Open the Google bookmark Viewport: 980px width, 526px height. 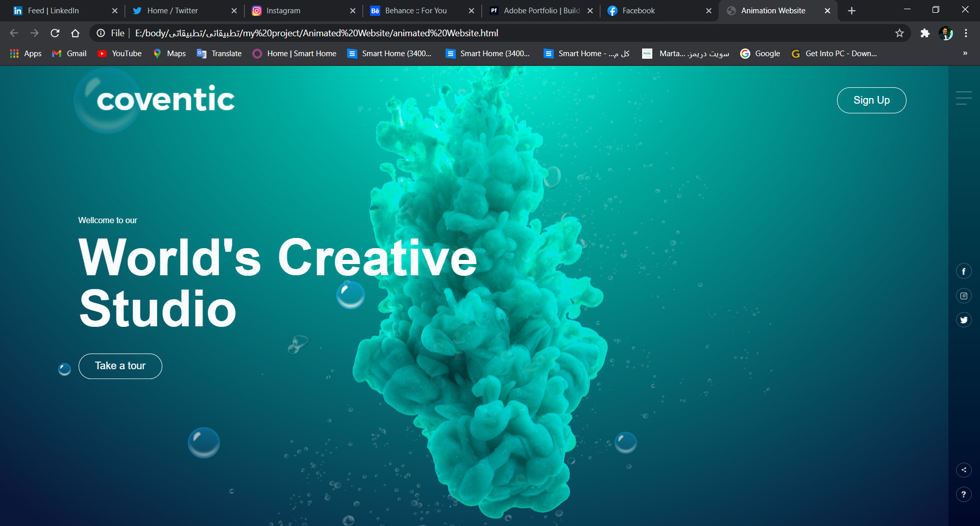click(x=760, y=53)
